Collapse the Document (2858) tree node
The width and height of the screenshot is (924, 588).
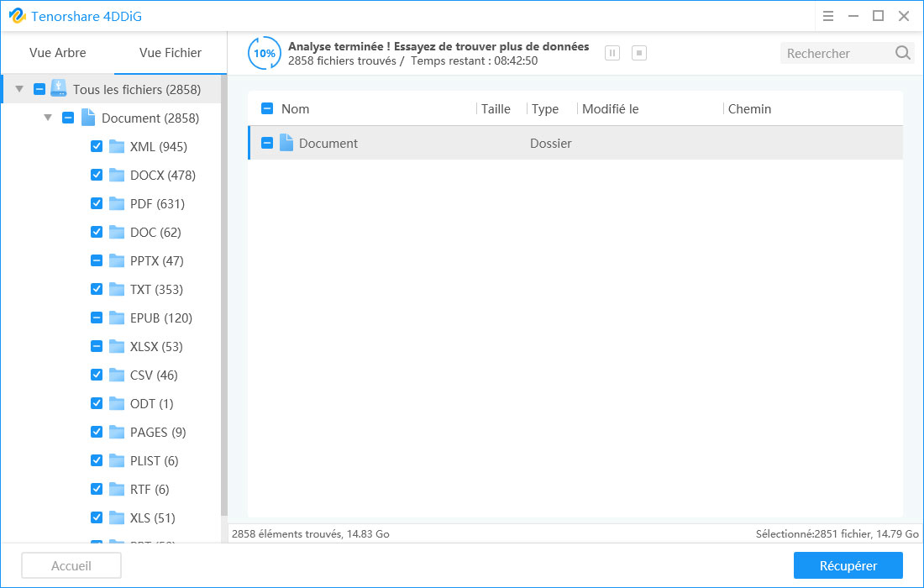coord(49,118)
